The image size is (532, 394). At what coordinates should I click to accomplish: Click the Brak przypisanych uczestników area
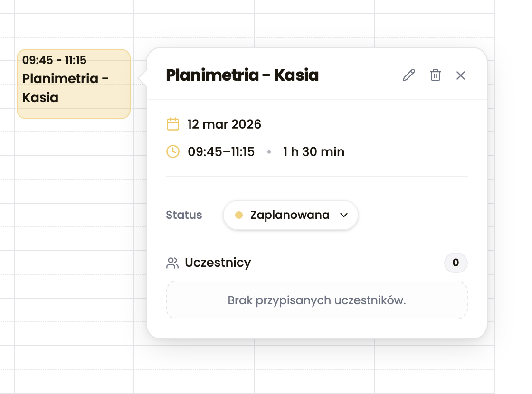coord(316,300)
